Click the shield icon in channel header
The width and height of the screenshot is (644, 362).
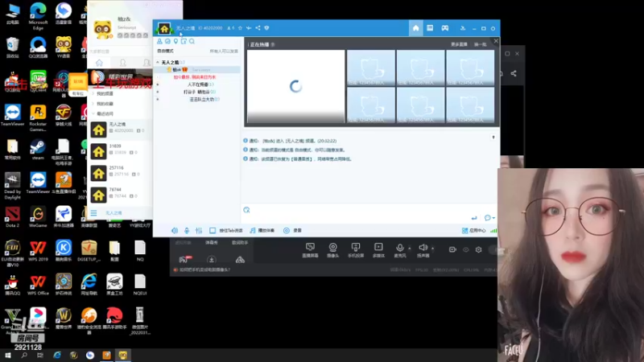tap(266, 28)
